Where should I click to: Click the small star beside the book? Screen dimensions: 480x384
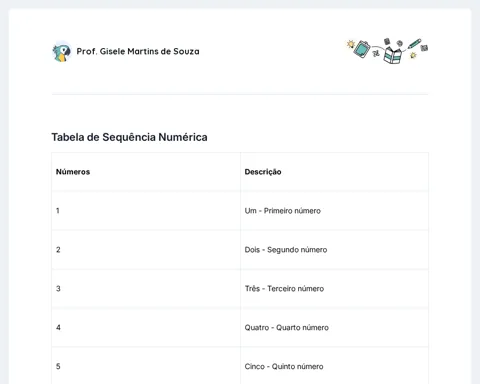pyautogui.click(x=413, y=55)
